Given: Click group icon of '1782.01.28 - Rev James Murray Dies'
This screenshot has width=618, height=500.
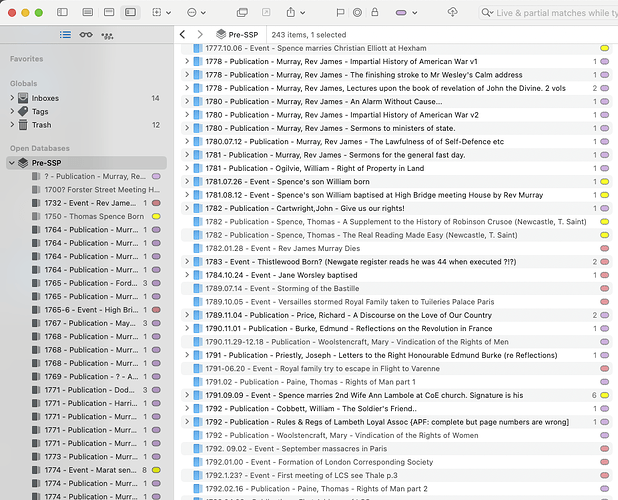Looking at the screenshot, I should [197, 248].
